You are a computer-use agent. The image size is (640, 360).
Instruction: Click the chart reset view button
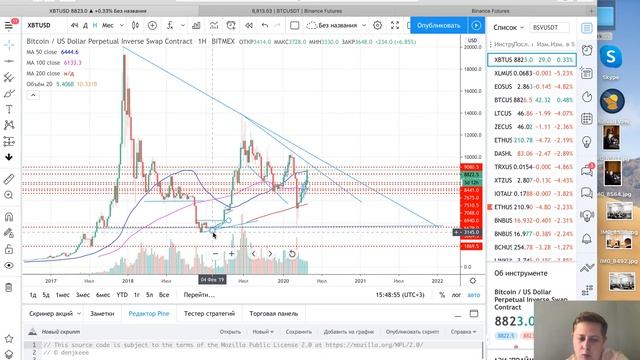click(x=292, y=254)
